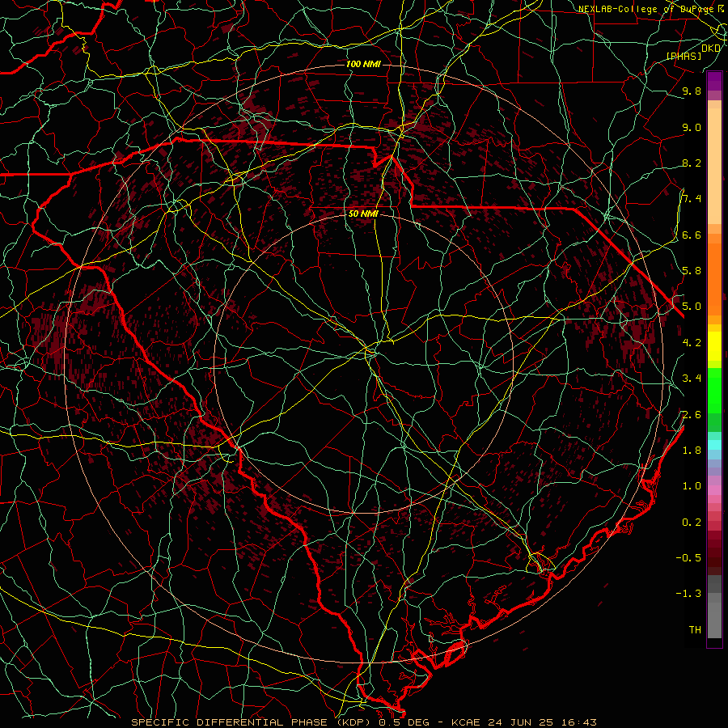728x728 pixels.
Task: Click the pale peach segment of the color bar
Action: (714, 166)
